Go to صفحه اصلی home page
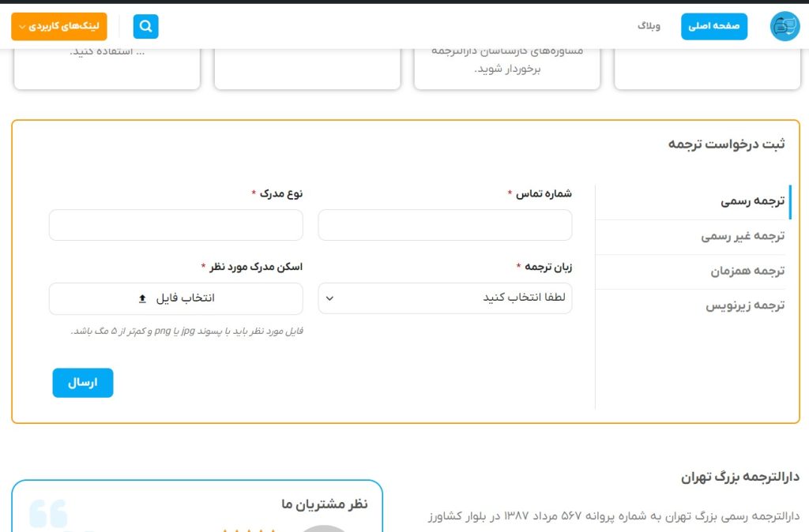The width and height of the screenshot is (809, 532). 713,27
